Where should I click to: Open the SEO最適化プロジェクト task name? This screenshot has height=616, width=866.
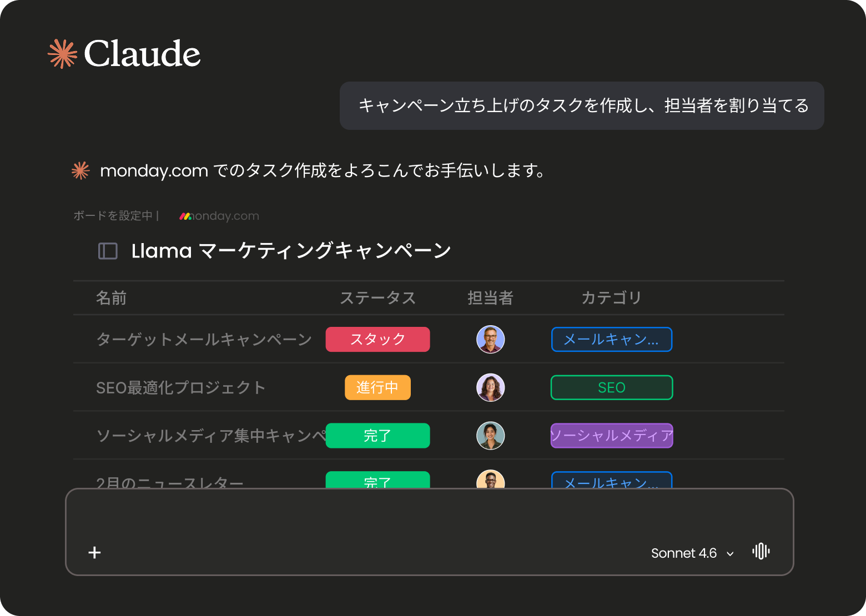pyautogui.click(x=181, y=387)
